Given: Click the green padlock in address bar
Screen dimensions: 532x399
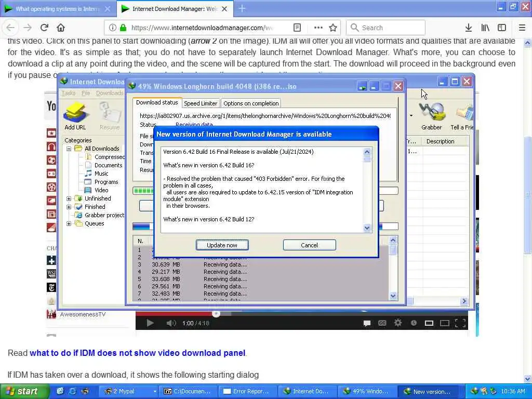Looking at the screenshot, I should pos(123,28).
